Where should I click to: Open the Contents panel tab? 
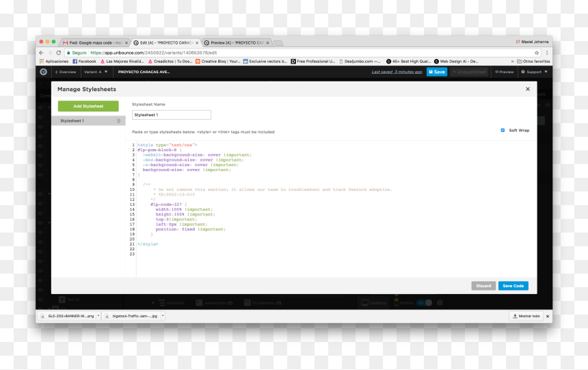pos(172,303)
